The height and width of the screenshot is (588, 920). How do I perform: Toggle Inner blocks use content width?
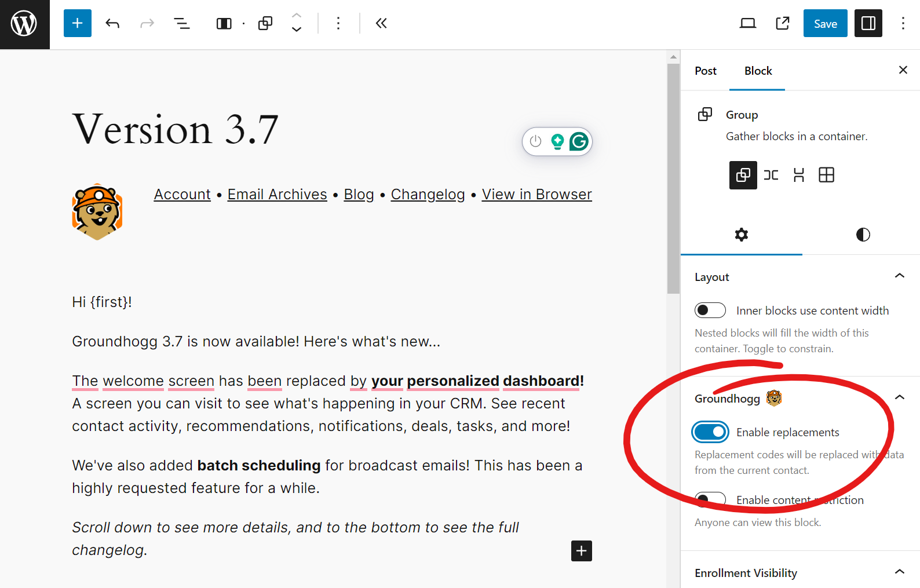coord(710,311)
